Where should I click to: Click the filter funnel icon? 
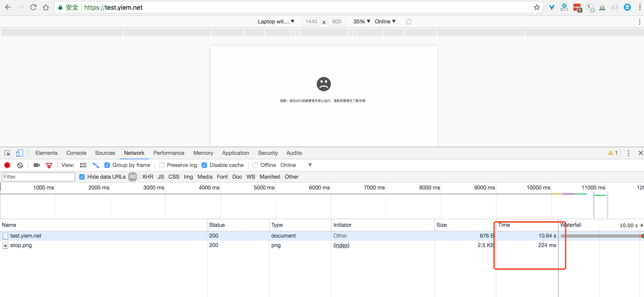(49, 165)
